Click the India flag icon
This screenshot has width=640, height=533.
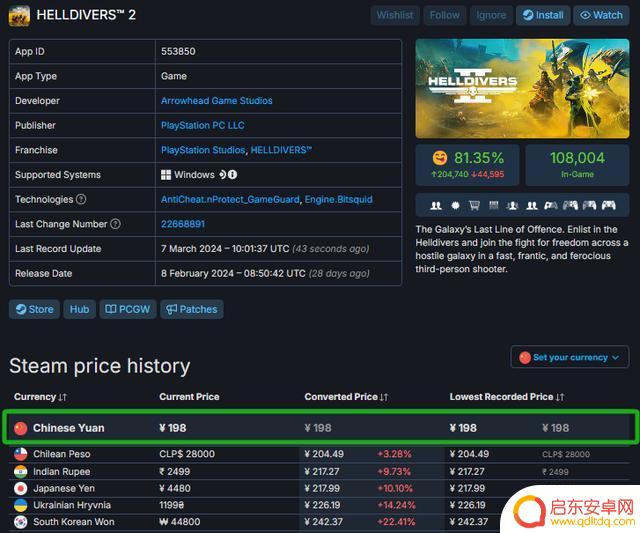point(20,471)
